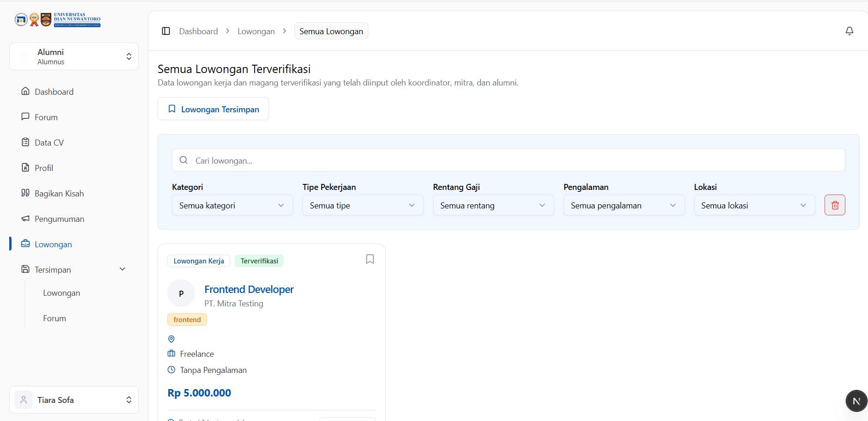Open the Pengalaman dropdown
Image resolution: width=868 pixels, height=421 pixels.
point(624,205)
